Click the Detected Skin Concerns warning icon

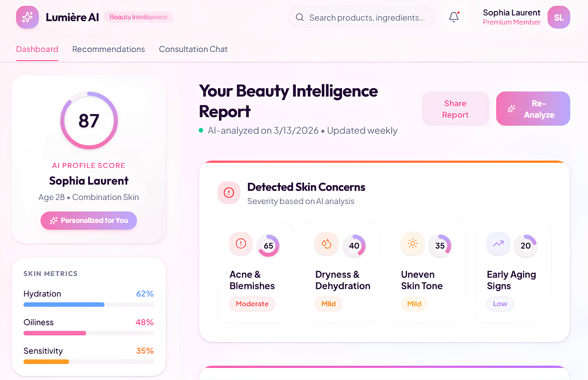click(229, 193)
